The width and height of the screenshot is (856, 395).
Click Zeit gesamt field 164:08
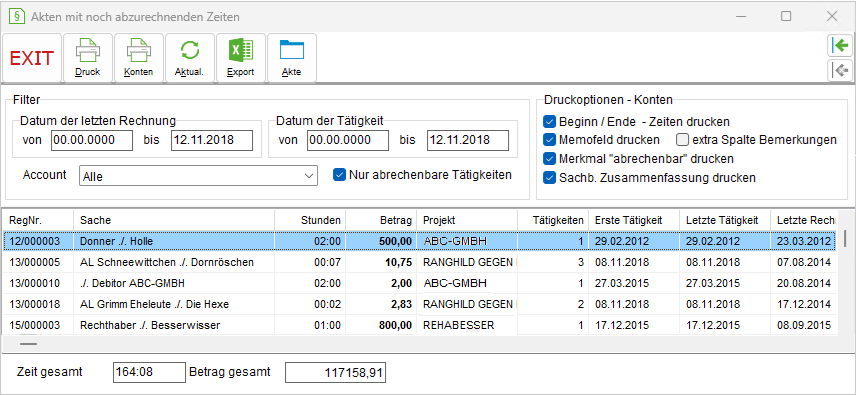pyautogui.click(x=149, y=372)
